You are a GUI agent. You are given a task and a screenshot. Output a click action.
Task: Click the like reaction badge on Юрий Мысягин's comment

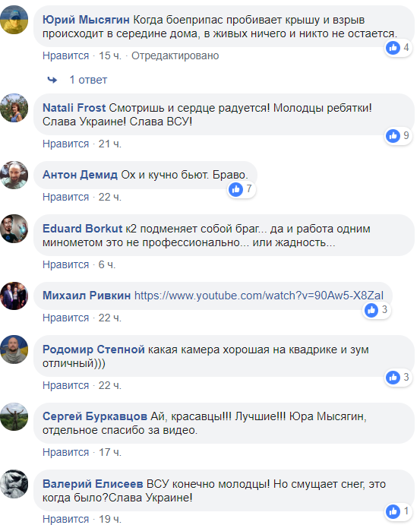pyautogui.click(x=393, y=48)
